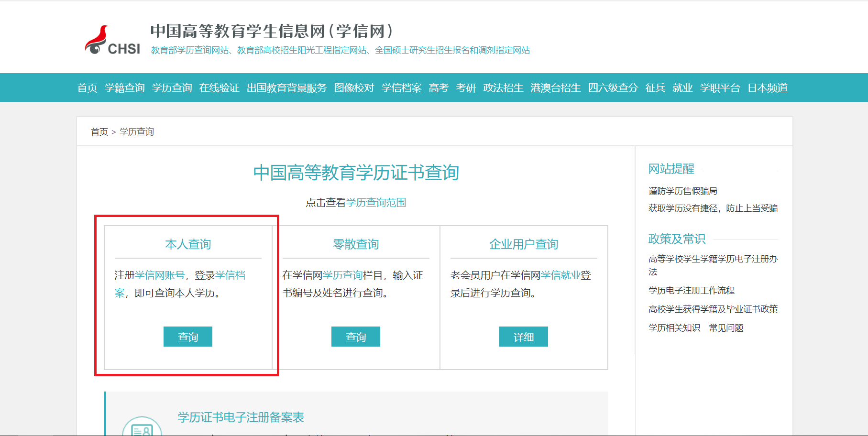The width and height of the screenshot is (868, 436).
Task: Click the 查询 button under 本人查询
Action: 188,337
